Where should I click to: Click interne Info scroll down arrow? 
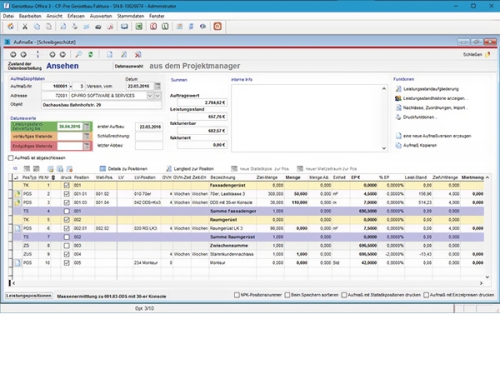pos(384,148)
